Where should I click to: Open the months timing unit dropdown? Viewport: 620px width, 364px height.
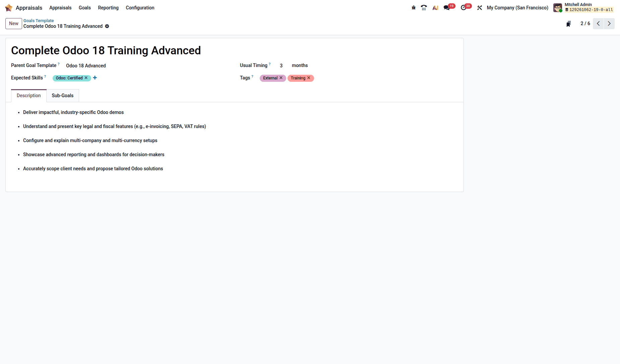[x=300, y=65]
